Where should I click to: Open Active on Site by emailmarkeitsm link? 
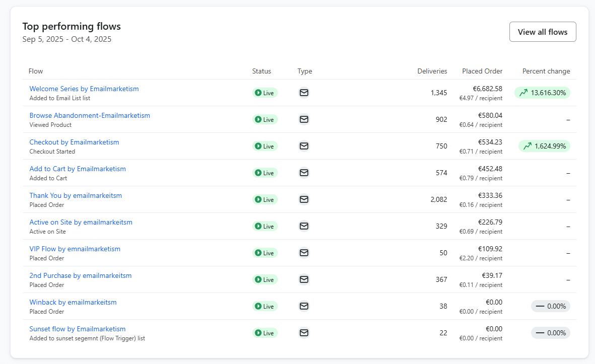point(81,222)
